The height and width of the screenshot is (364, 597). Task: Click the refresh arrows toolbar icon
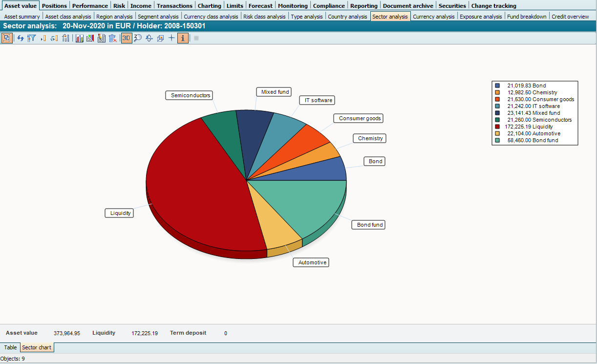tap(21, 38)
